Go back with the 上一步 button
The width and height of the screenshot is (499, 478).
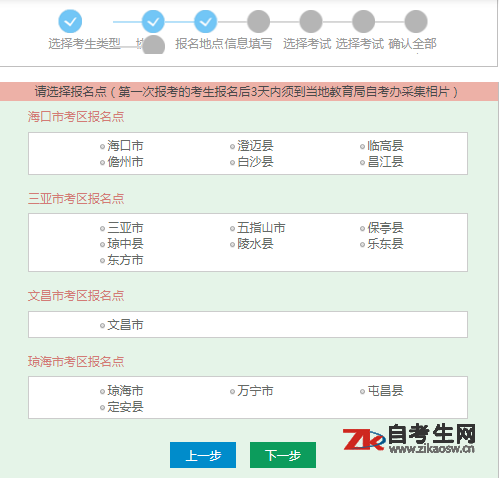(203, 455)
